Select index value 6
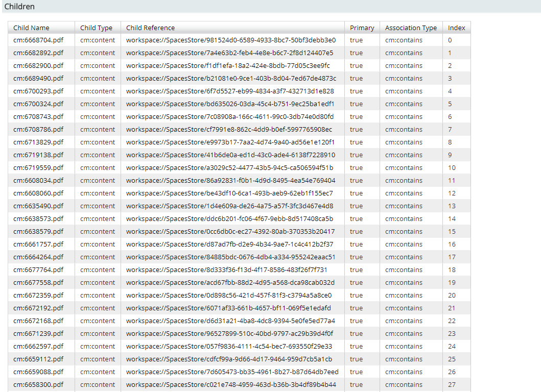The height and width of the screenshot is (392, 541). coord(450,116)
